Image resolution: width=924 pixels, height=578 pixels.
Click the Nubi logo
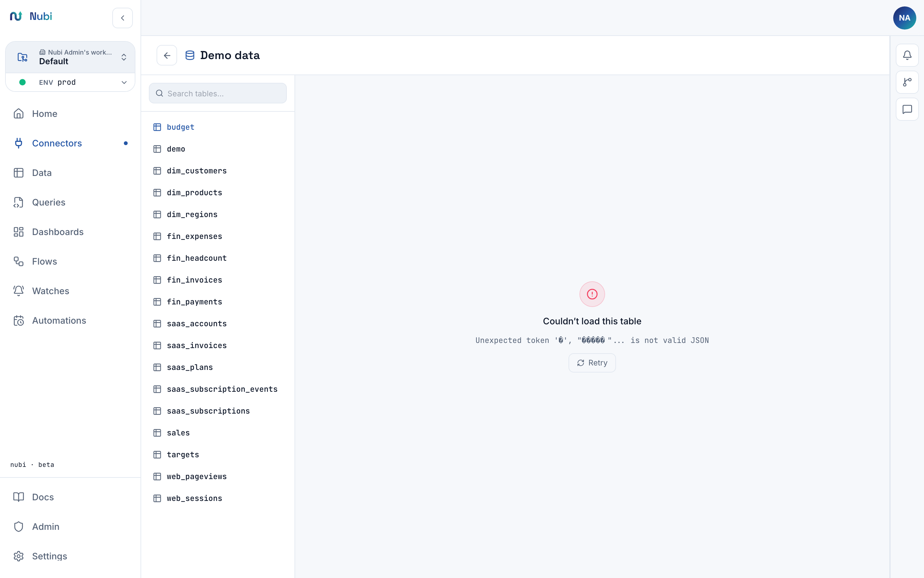click(x=31, y=16)
